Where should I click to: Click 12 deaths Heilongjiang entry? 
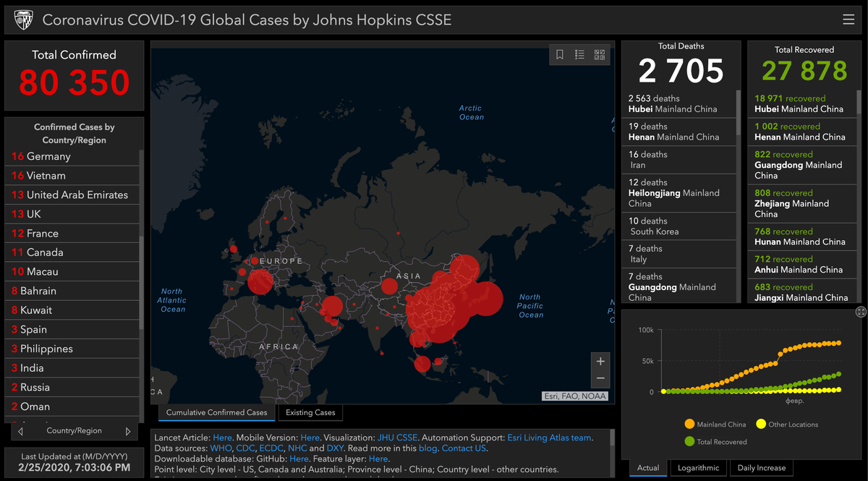click(678, 193)
